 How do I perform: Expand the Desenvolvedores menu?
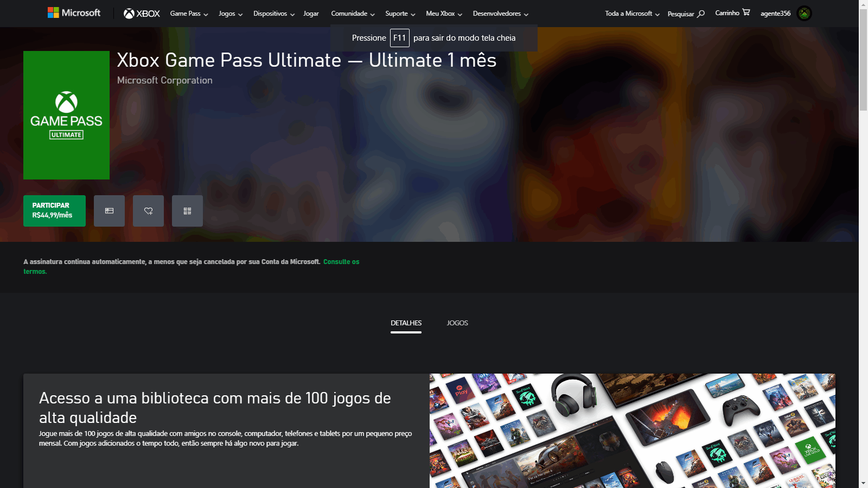coord(501,14)
